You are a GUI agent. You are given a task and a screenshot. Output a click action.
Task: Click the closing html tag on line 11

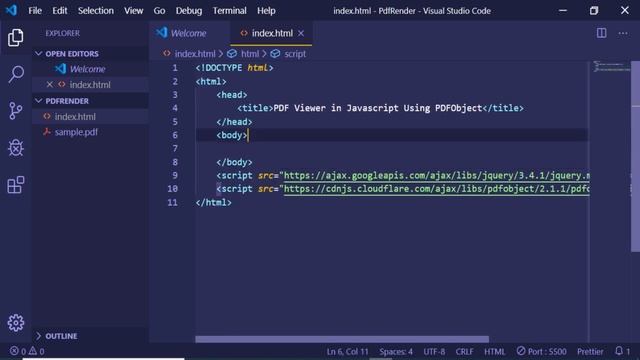tap(213, 202)
